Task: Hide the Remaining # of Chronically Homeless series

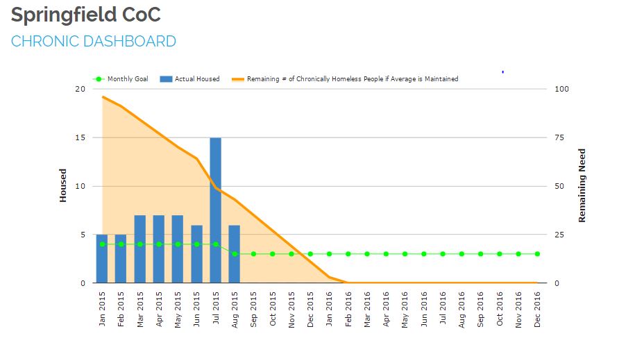Action: point(352,79)
